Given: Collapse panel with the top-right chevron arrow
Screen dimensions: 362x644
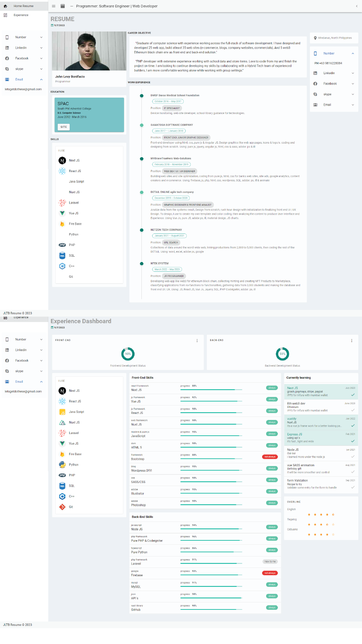Looking at the screenshot, I should (357, 6).
